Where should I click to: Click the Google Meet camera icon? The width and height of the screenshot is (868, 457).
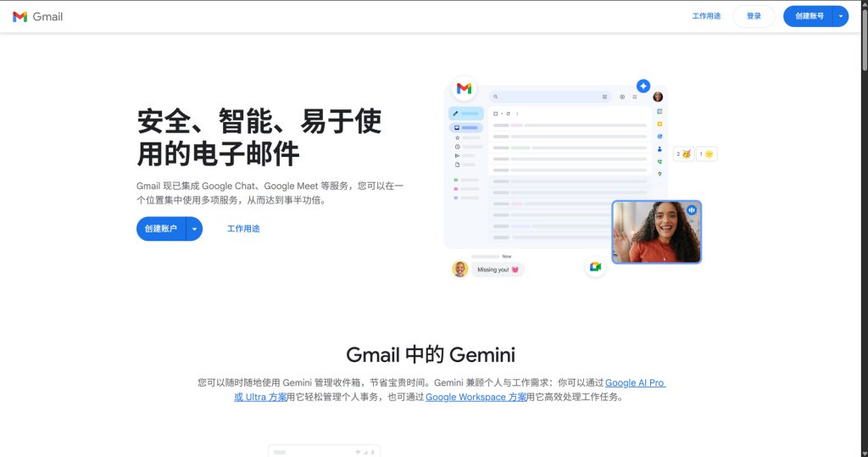pyautogui.click(x=595, y=266)
